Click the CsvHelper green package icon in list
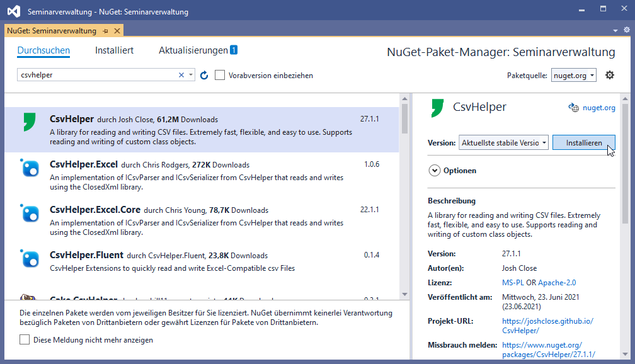Image resolution: width=635 pixels, height=364 pixels. [29, 122]
